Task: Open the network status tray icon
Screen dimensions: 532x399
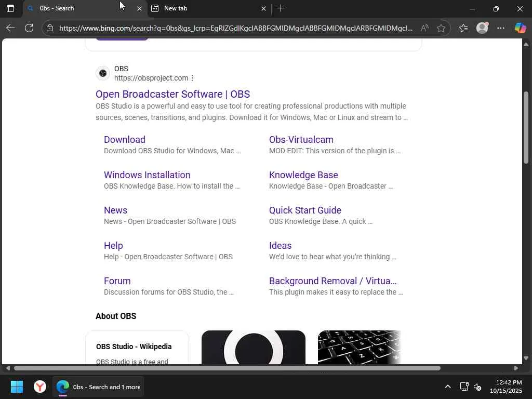Action: point(464,387)
